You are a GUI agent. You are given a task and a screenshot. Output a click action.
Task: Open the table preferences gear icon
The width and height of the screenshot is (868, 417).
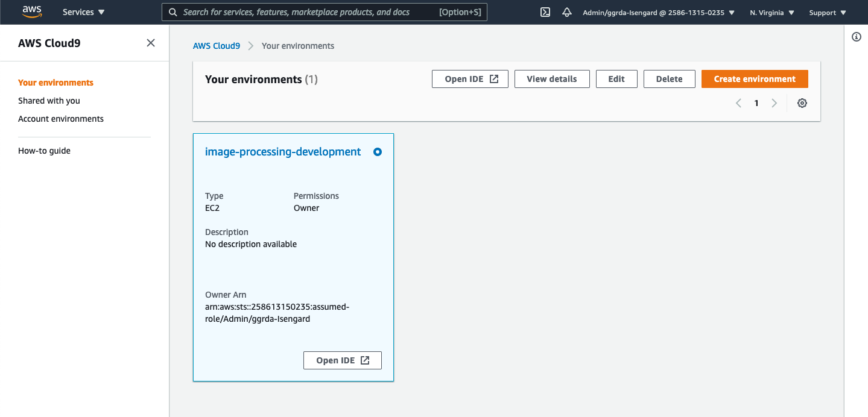(802, 103)
